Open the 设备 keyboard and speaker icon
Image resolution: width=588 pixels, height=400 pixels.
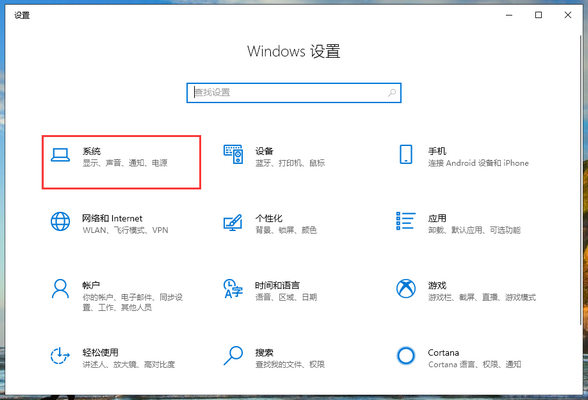[233, 154]
